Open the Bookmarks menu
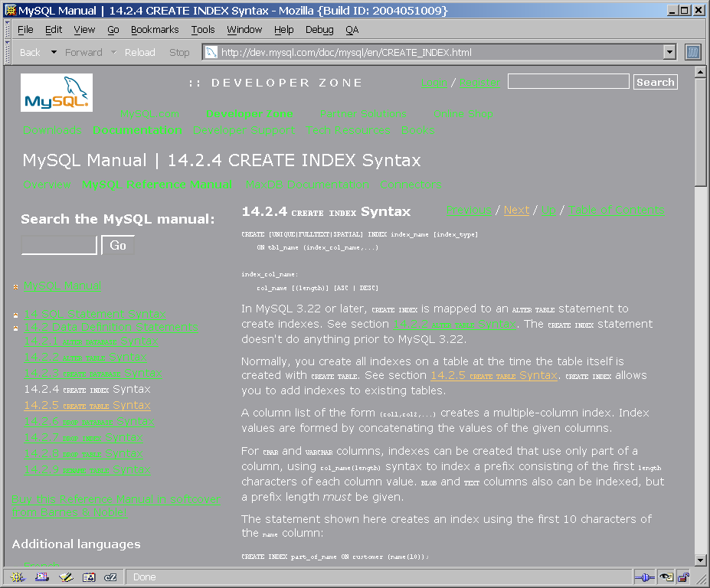Viewport: 710px width, 588px height. pos(154,29)
